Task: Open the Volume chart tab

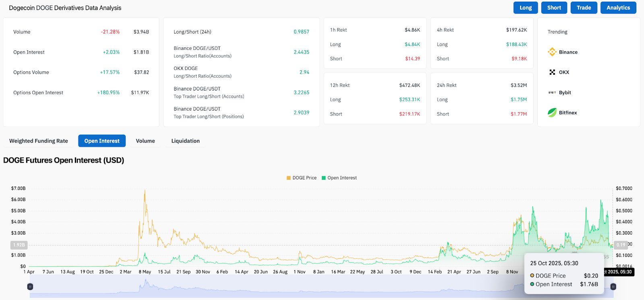Action: point(145,141)
